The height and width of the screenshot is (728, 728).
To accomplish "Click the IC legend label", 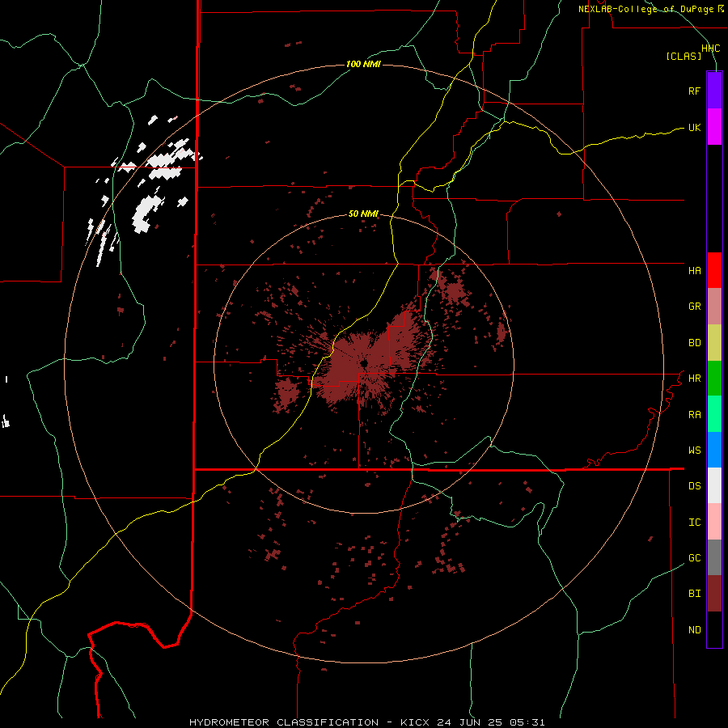I will tap(694, 522).
